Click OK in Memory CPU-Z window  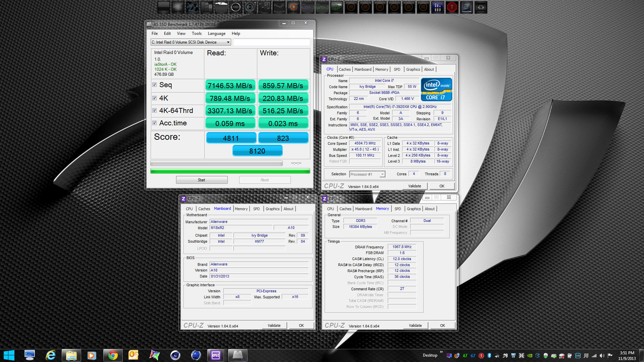point(442,325)
